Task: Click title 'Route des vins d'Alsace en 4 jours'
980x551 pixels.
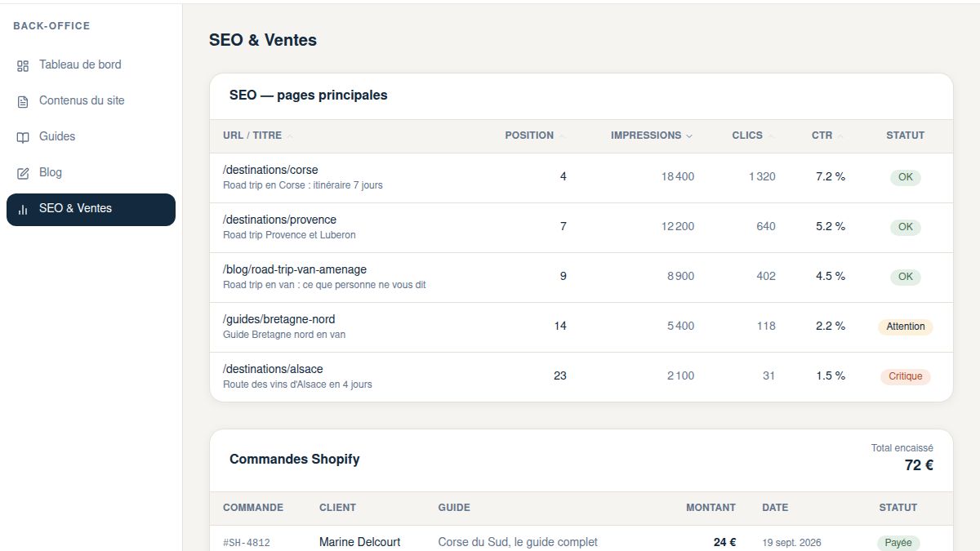Action: pyautogui.click(x=297, y=384)
